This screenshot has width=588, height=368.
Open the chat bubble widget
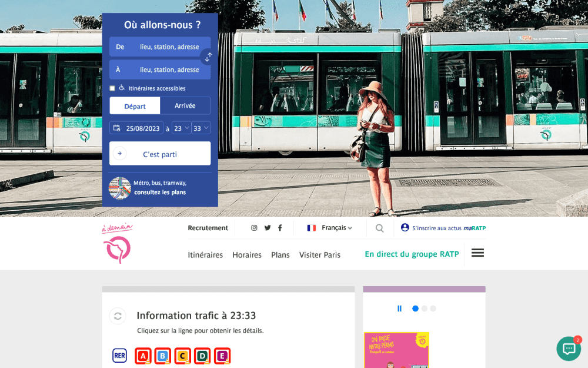point(569,349)
